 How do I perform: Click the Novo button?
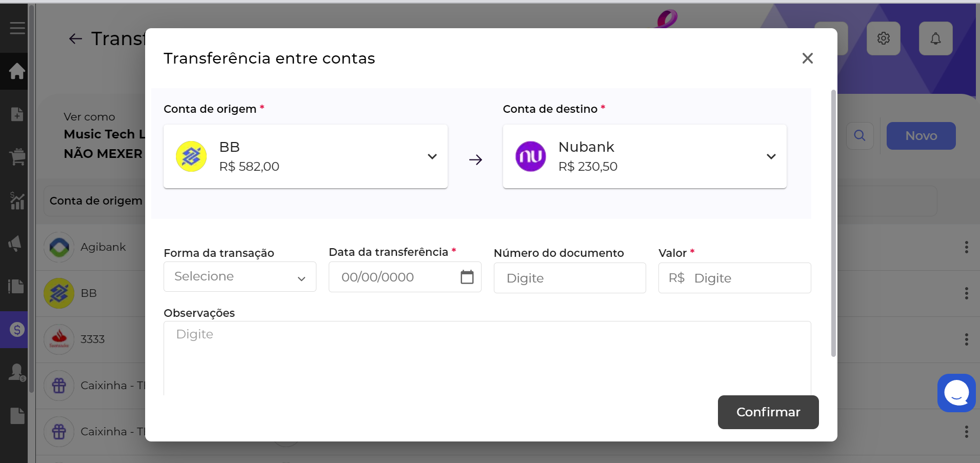tap(921, 135)
